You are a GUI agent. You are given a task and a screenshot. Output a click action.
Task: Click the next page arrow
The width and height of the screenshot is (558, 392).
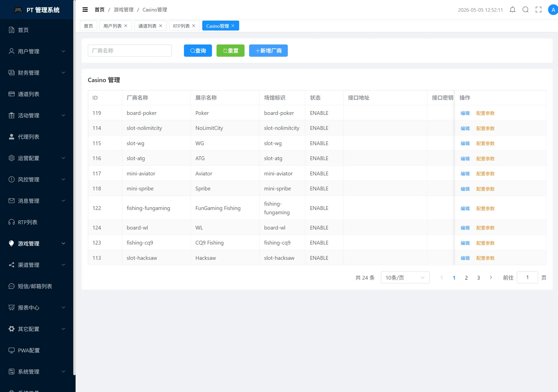491,278
